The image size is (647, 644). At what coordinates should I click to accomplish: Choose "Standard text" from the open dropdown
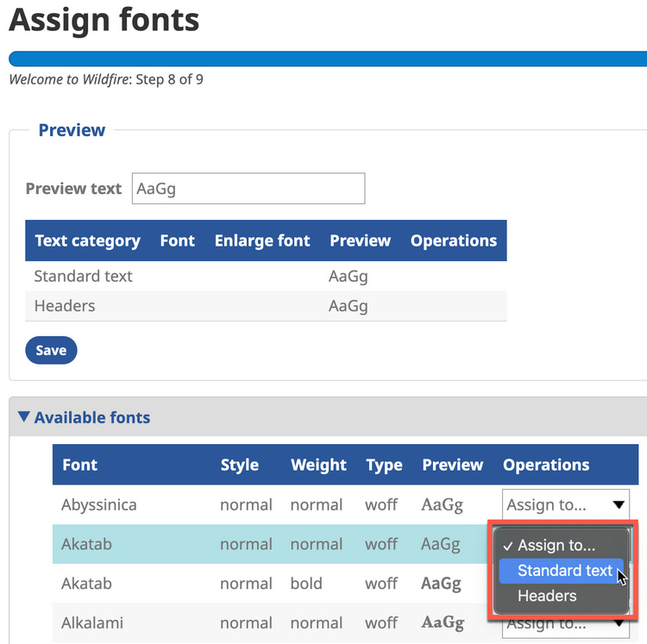(x=564, y=571)
